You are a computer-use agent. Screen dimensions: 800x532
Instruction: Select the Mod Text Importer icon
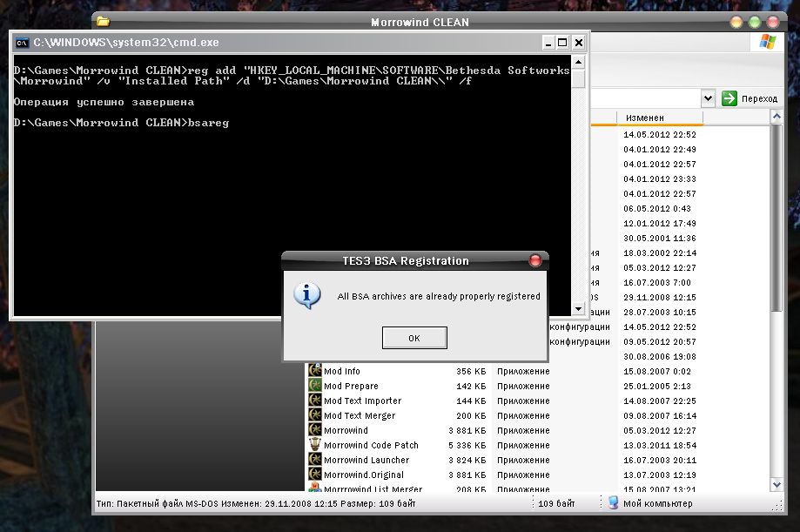[x=315, y=401]
